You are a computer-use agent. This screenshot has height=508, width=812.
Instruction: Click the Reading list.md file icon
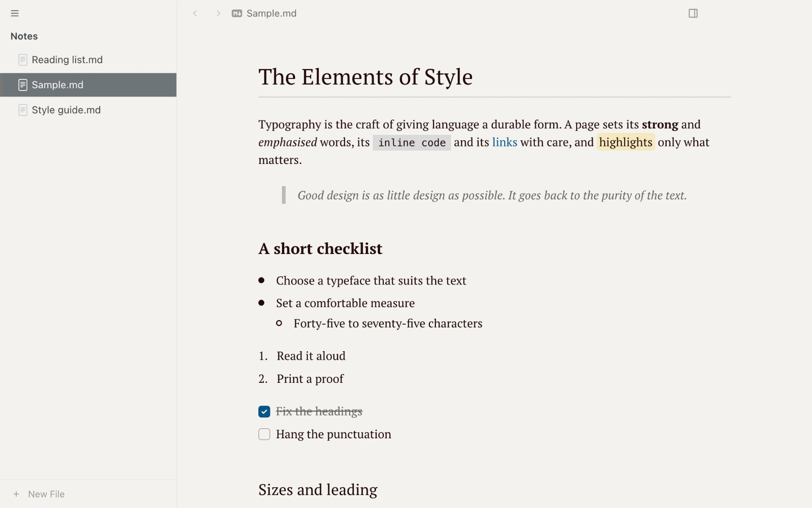point(23,60)
